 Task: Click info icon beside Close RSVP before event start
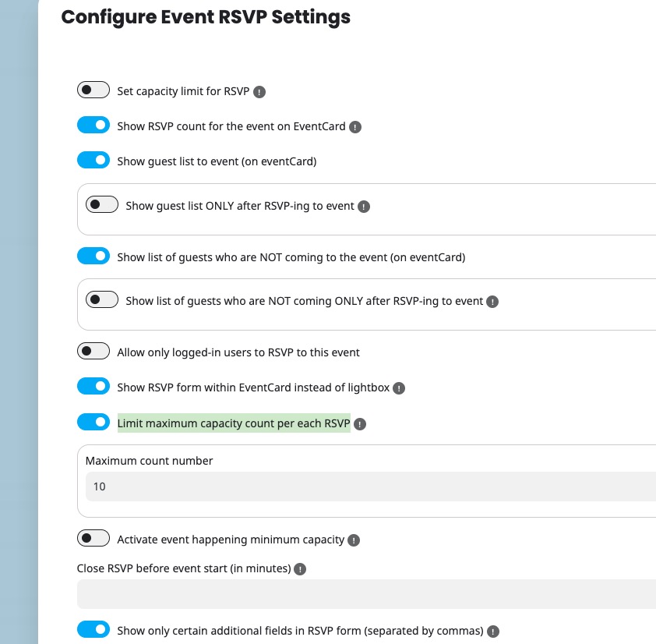(301, 569)
